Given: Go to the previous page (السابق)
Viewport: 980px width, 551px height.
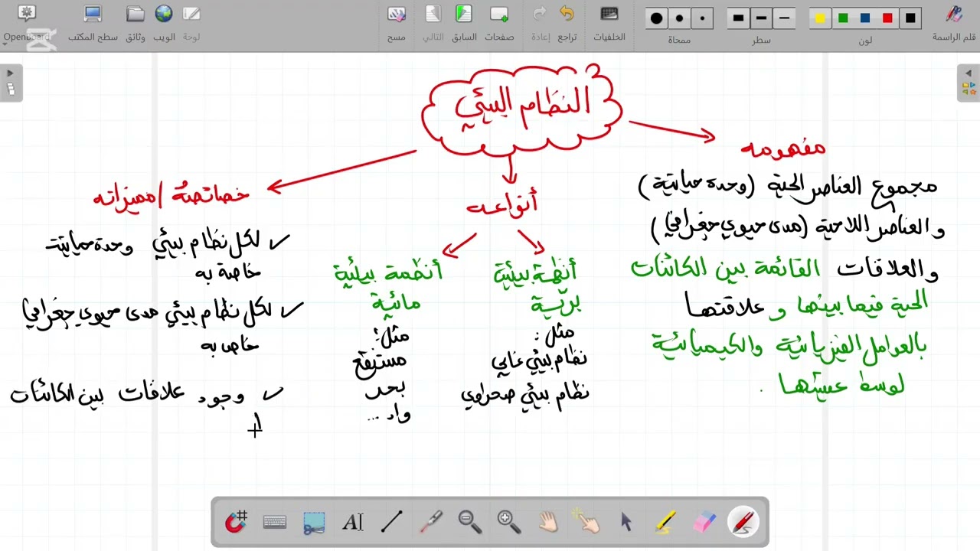Looking at the screenshot, I should [464, 23].
